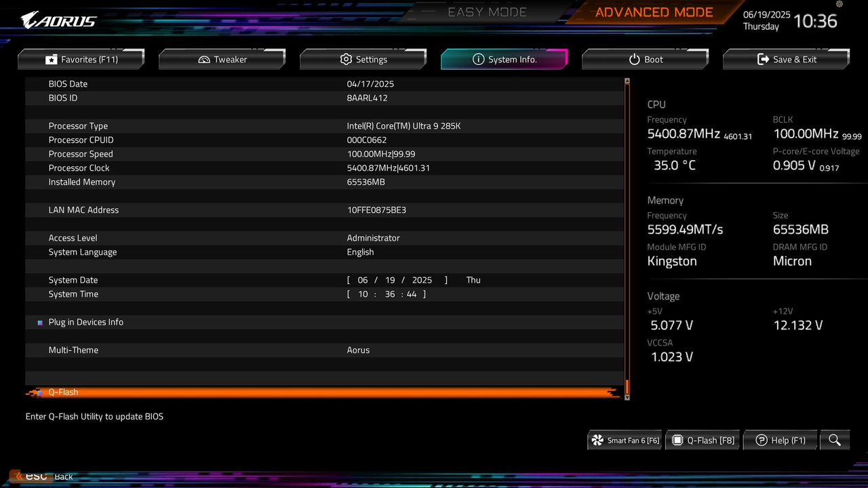The width and height of the screenshot is (868, 488).
Task: Click the exit icon in Save & Exit
Action: (x=763, y=59)
